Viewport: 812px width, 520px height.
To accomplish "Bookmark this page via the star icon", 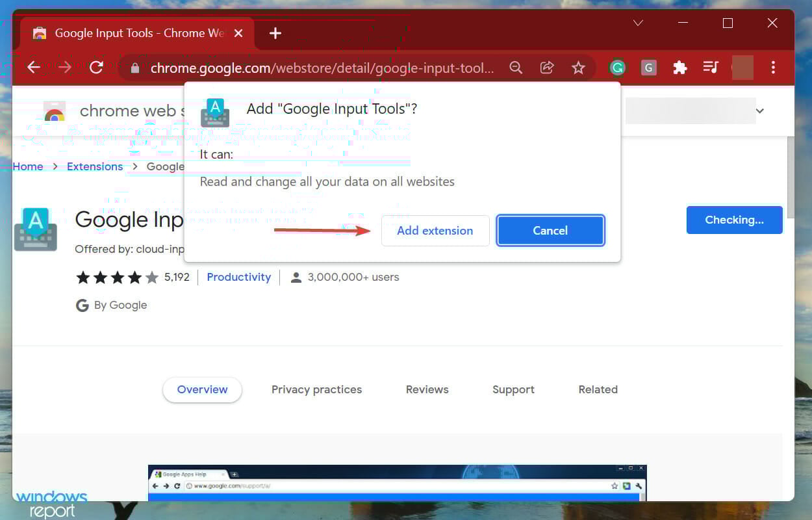I will coord(578,67).
